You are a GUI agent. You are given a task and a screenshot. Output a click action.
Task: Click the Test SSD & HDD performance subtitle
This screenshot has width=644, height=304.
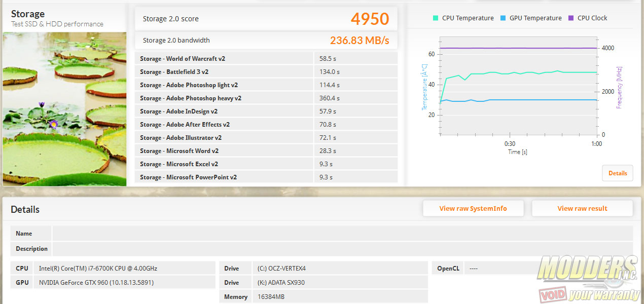point(57,24)
